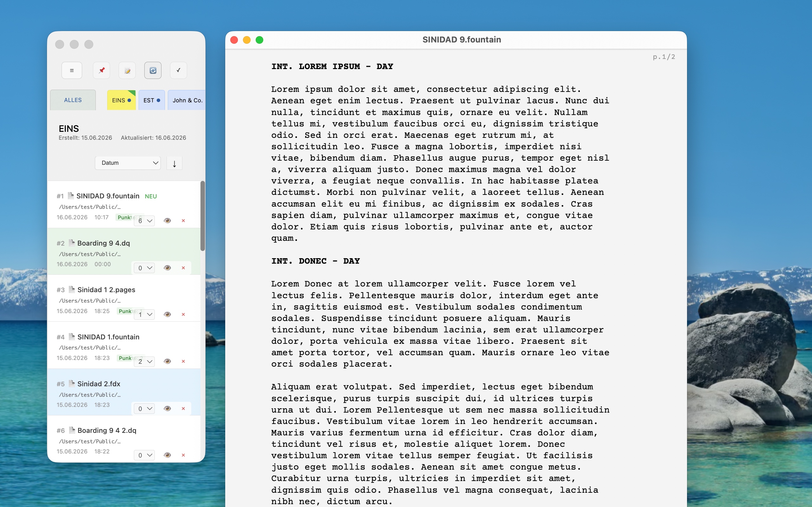Click the yellow EINS color tab
This screenshot has width=812, height=507.
(x=121, y=100)
